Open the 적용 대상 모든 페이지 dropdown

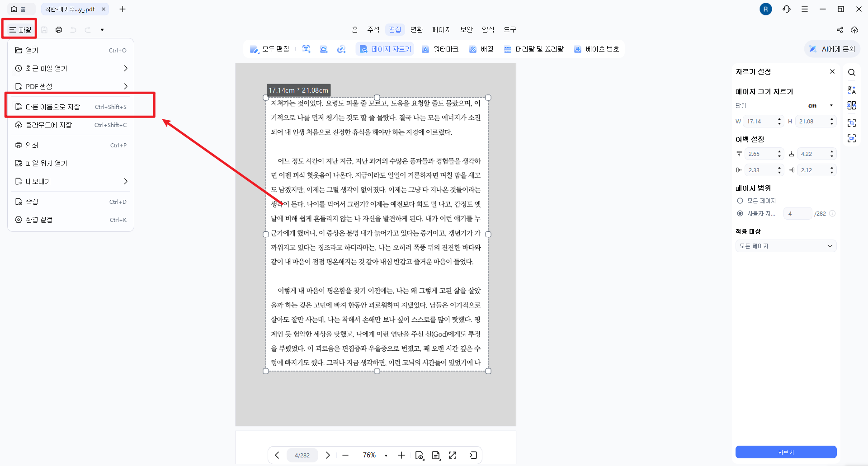coord(786,246)
